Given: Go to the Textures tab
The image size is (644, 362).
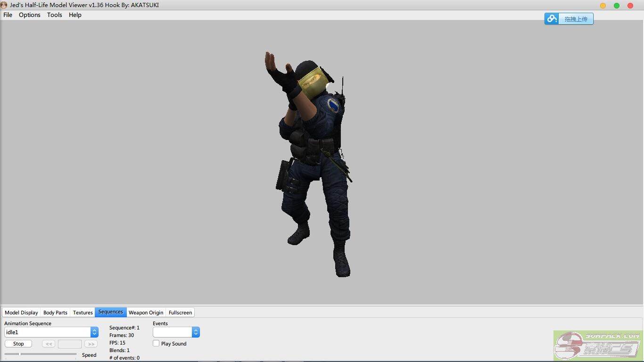Looking at the screenshot, I should pyautogui.click(x=83, y=313).
